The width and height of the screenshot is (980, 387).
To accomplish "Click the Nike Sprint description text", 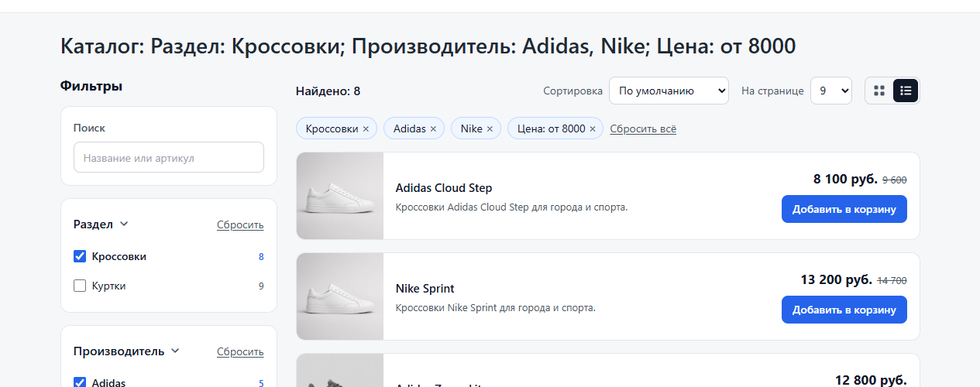I will (496, 308).
